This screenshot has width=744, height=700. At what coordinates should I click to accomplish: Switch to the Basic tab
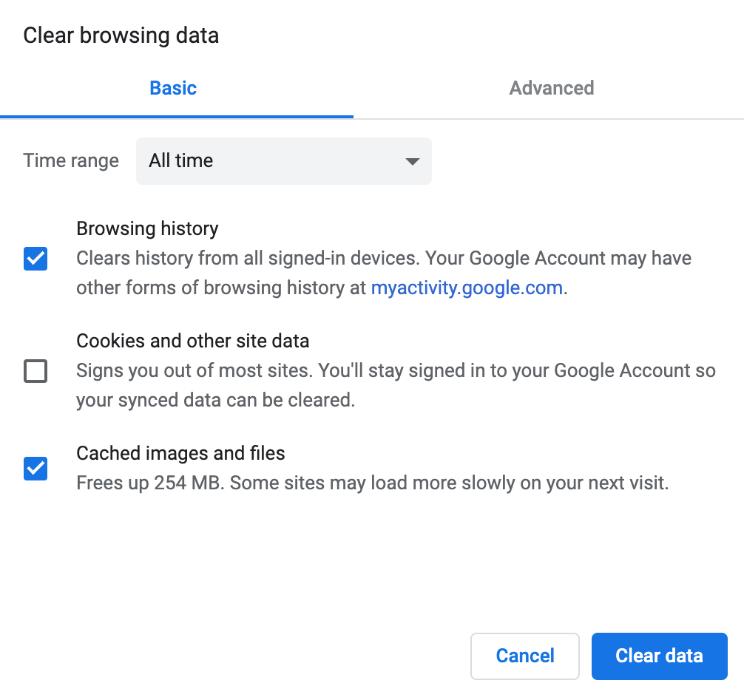[x=173, y=89]
